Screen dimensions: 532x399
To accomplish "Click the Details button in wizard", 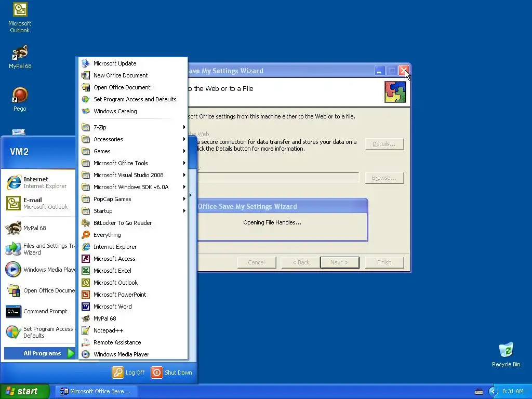I will pos(384,144).
